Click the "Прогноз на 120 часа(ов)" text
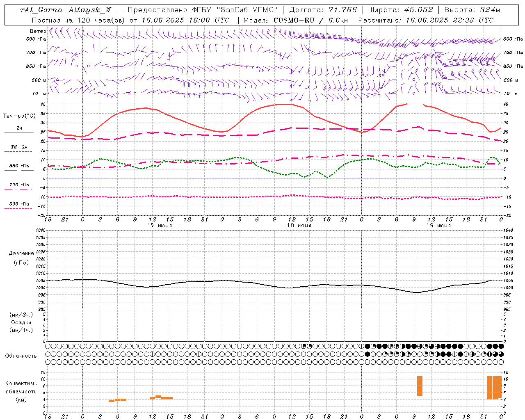Screen dimensions: 525x420 tap(79, 20)
